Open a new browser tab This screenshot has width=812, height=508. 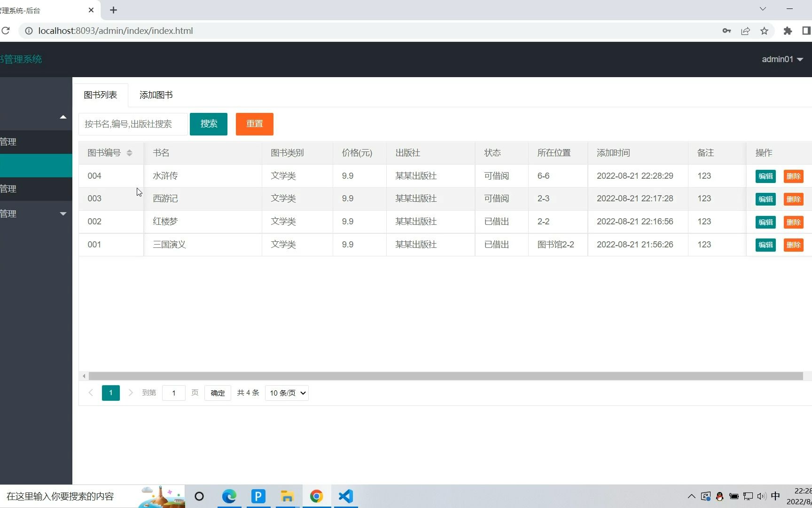click(x=113, y=10)
